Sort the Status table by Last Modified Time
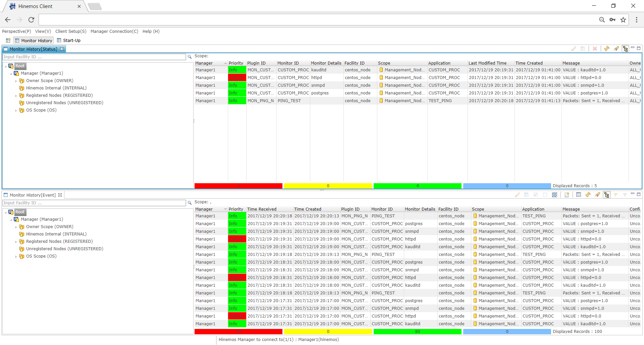 [x=491, y=63]
